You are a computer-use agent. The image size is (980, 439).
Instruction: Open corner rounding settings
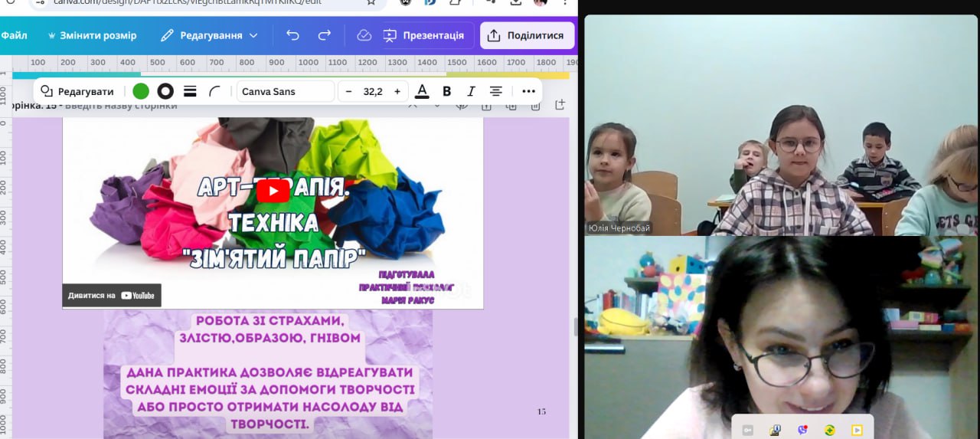(x=214, y=91)
